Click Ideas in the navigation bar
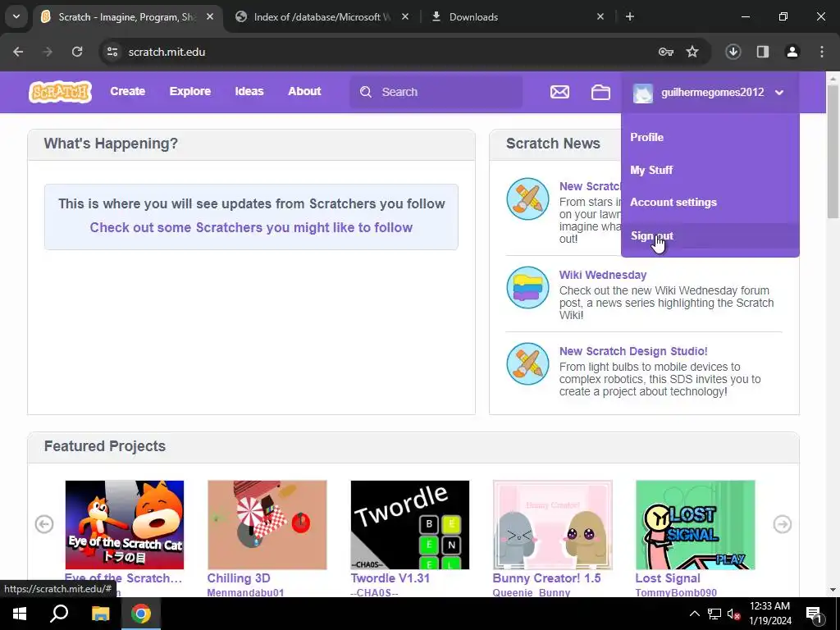 [x=249, y=92]
